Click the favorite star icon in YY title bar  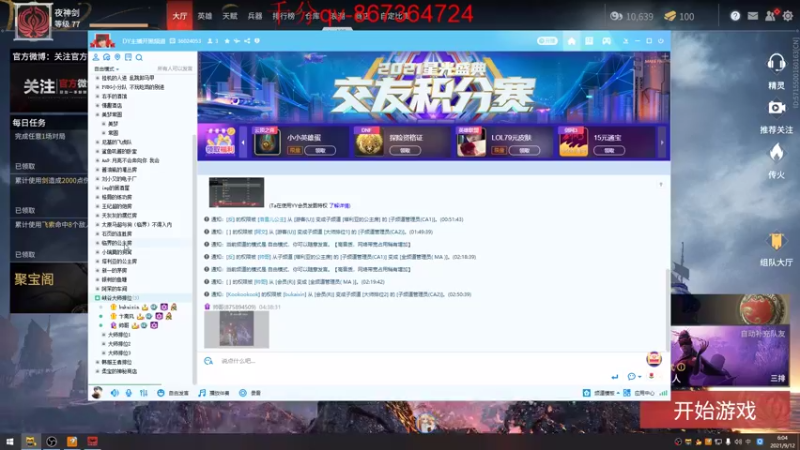click(x=227, y=41)
